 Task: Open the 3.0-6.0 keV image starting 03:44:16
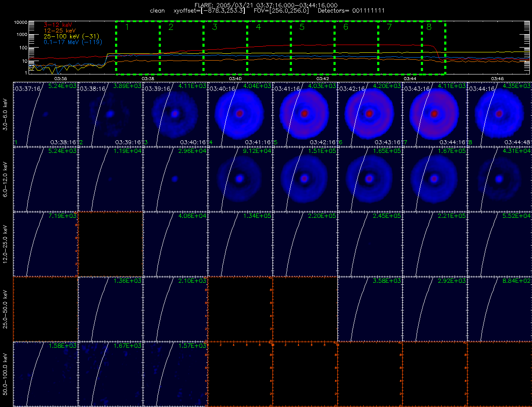coord(500,114)
